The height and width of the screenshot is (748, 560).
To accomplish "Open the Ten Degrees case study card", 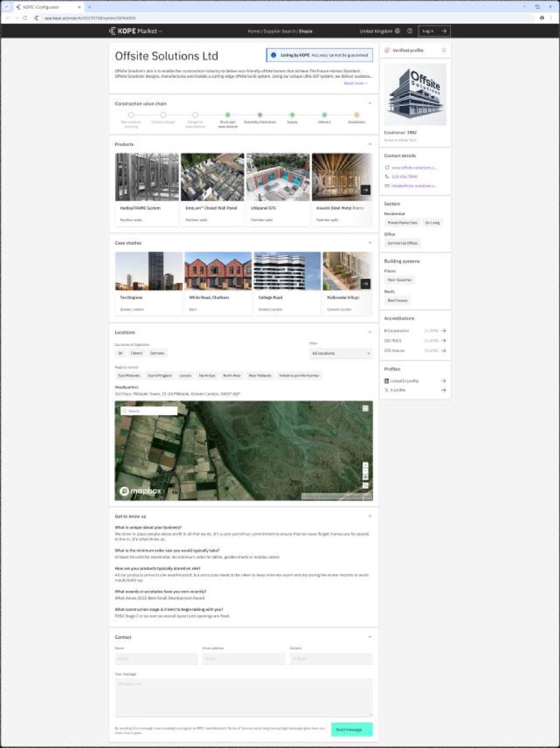I will [x=148, y=283].
